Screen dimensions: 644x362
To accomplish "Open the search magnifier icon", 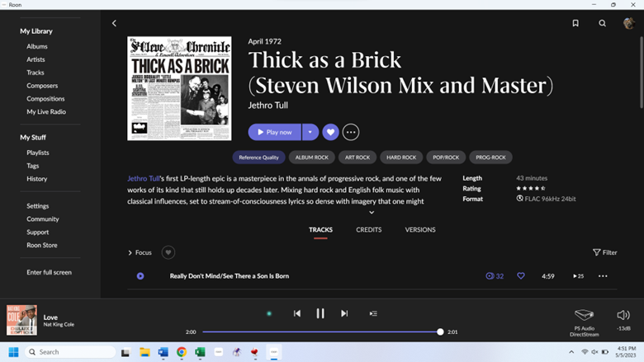I will 602,23.
